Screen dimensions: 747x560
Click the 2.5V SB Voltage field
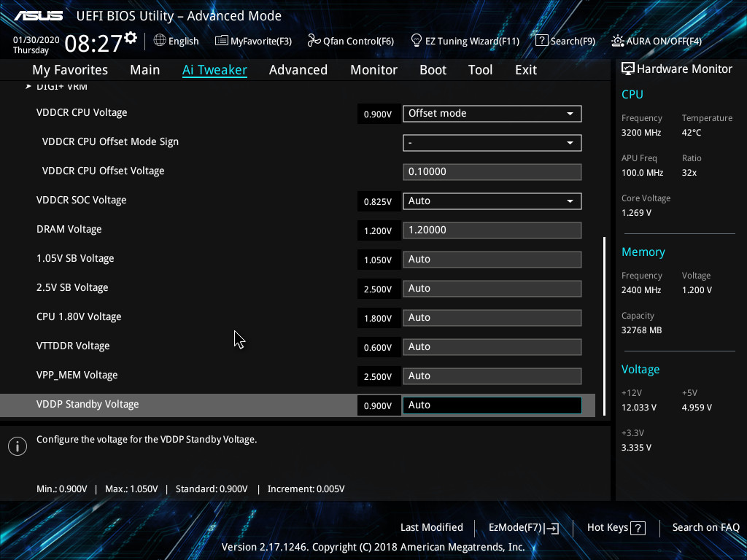coord(492,289)
